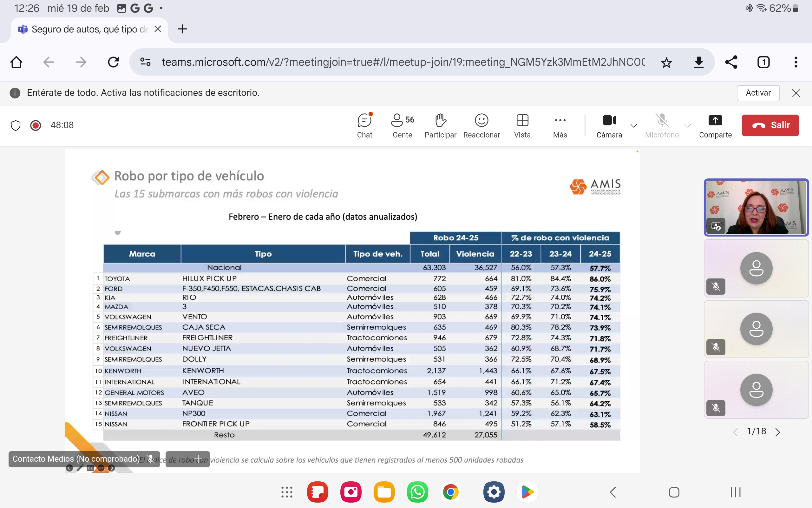Open the meeting Chat panel

(x=365, y=126)
